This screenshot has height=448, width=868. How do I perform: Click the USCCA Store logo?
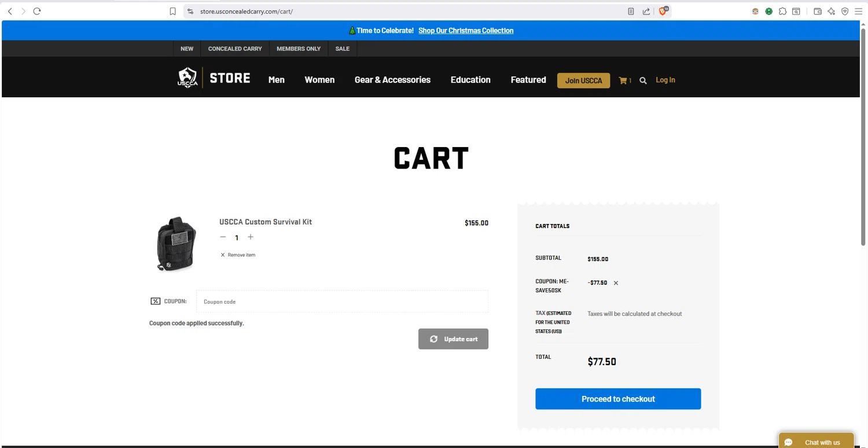tap(214, 78)
